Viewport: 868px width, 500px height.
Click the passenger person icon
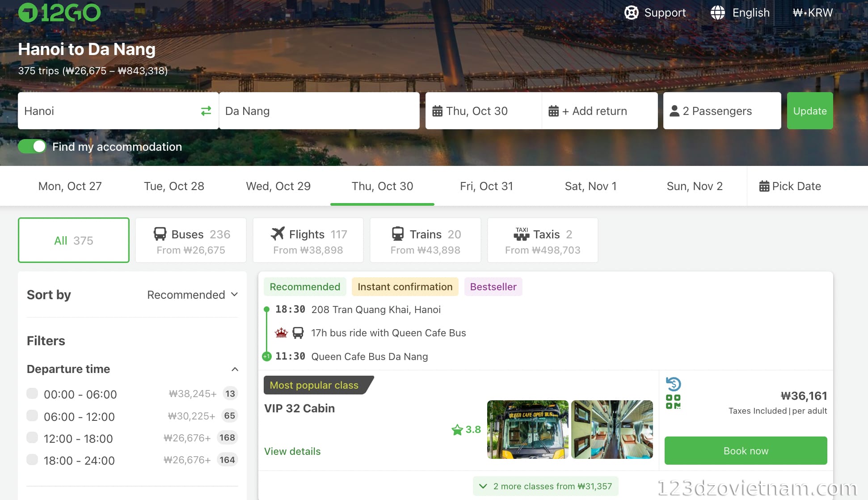click(674, 111)
